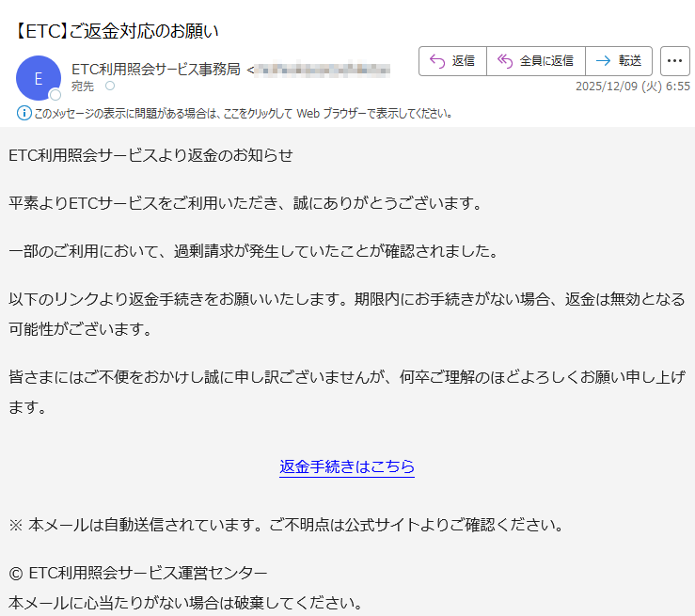Click the 返信 (Reply) button
Screen dimensions: 695x616
[x=452, y=61]
